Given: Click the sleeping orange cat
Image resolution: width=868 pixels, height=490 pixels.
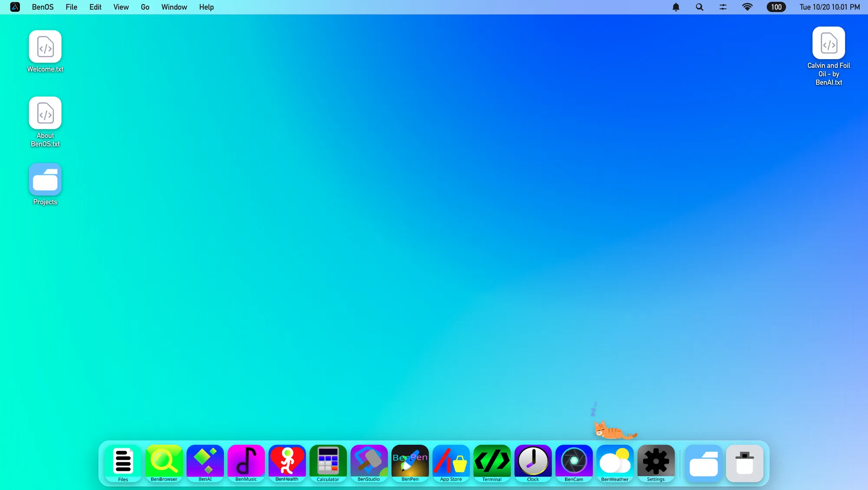Looking at the screenshot, I should point(615,430).
